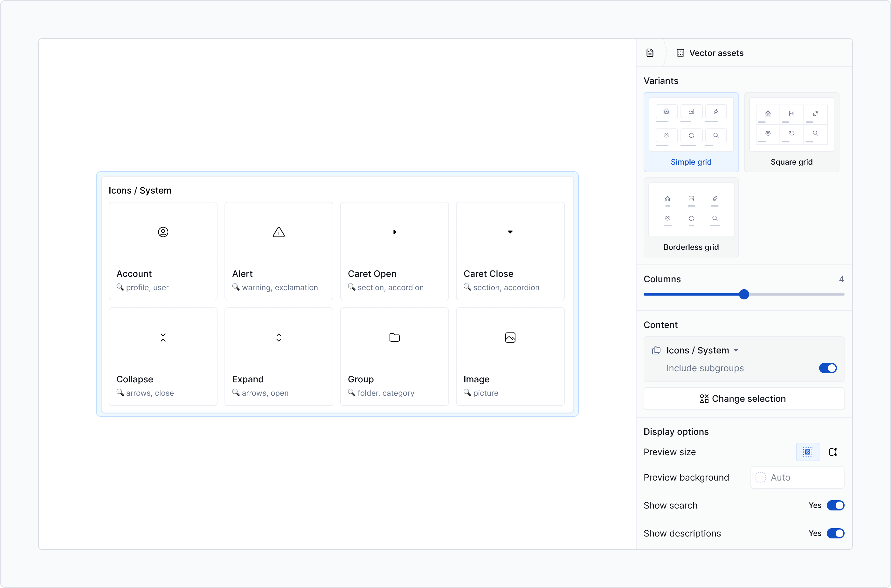891x588 pixels.
Task: Open the Preview background Auto selector
Action: pos(797,477)
